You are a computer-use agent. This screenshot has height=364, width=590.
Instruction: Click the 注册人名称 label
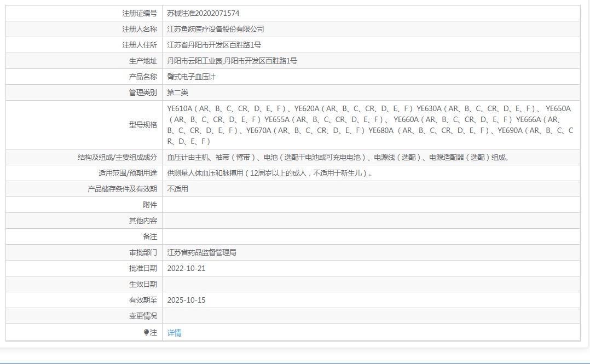click(x=140, y=29)
